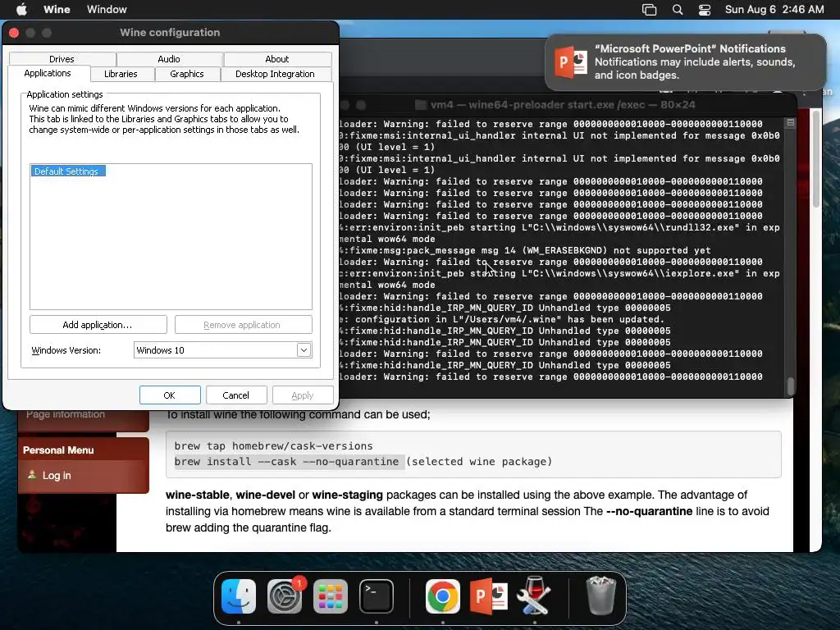Open Control Center icon in menu bar

tap(705, 9)
